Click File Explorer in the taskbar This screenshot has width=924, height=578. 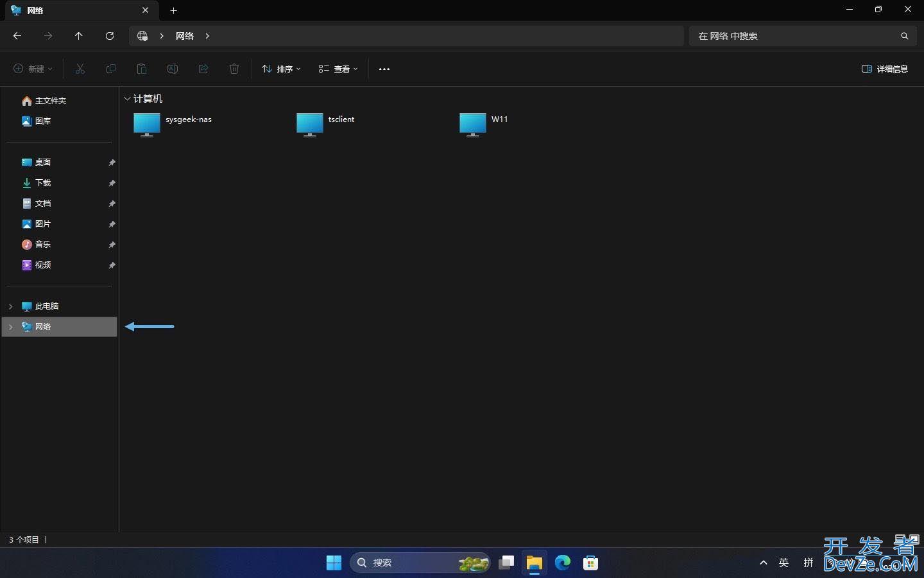(535, 563)
